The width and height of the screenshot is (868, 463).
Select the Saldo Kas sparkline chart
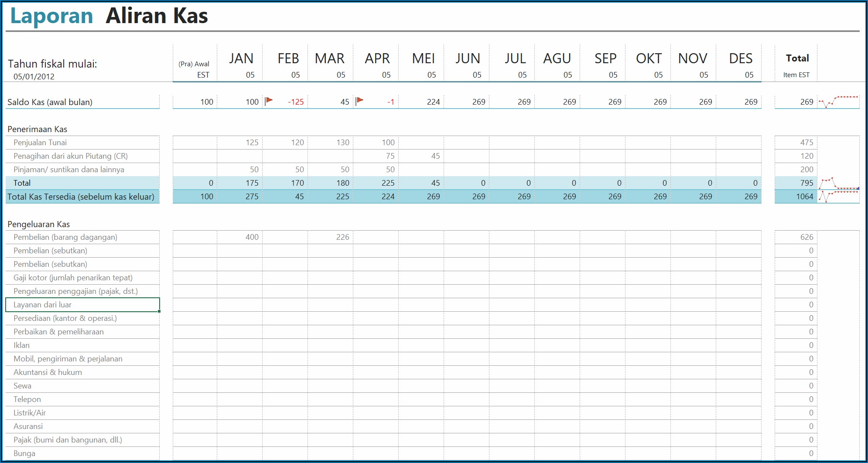click(838, 102)
